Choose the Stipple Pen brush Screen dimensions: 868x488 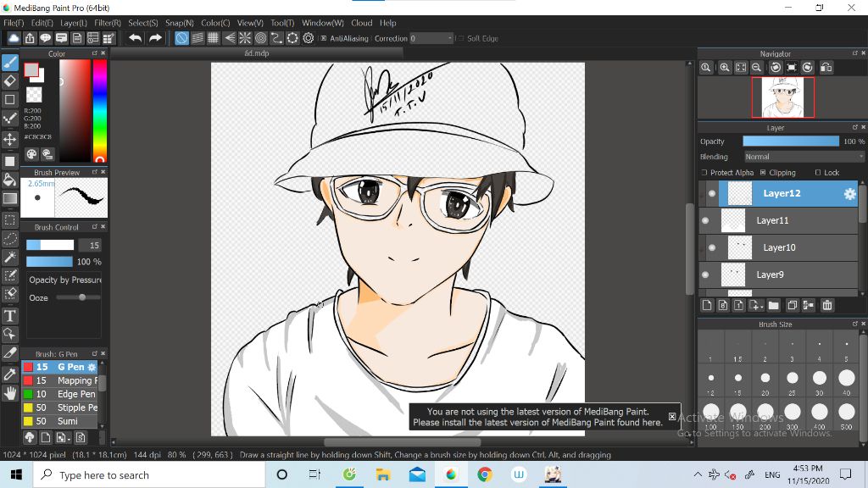60,408
